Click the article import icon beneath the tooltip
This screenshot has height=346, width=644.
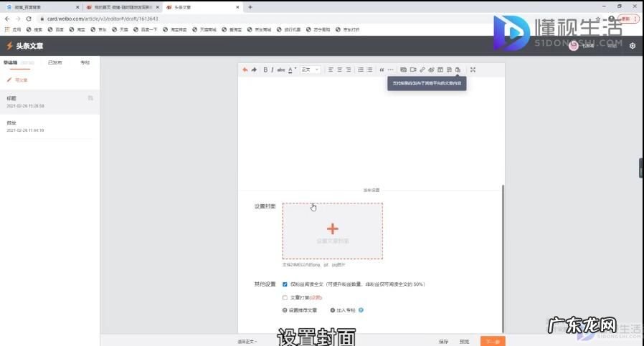pos(458,69)
